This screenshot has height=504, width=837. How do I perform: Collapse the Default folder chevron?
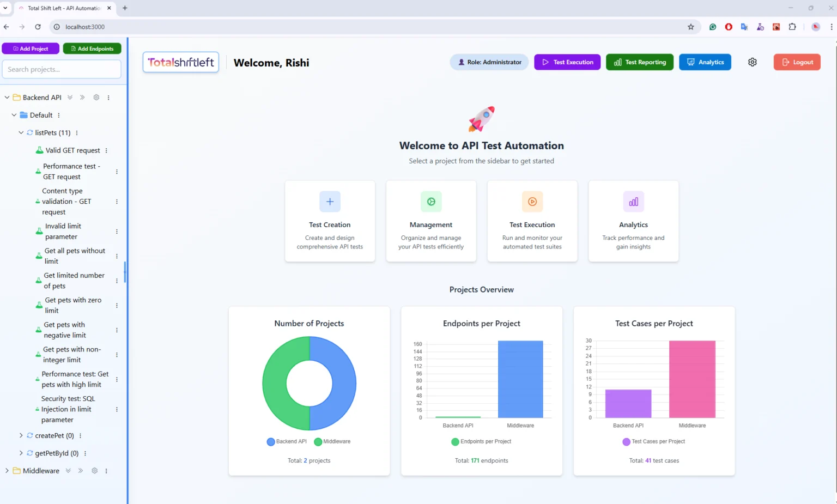13,115
